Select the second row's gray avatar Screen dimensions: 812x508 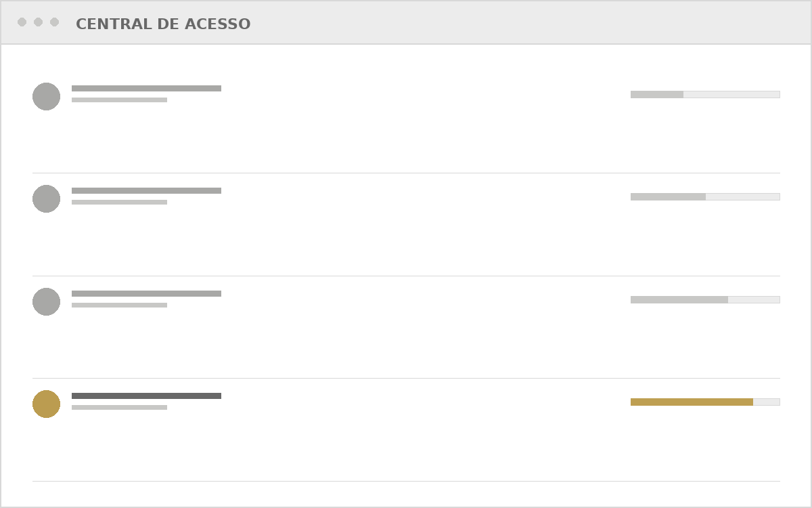coord(46,198)
